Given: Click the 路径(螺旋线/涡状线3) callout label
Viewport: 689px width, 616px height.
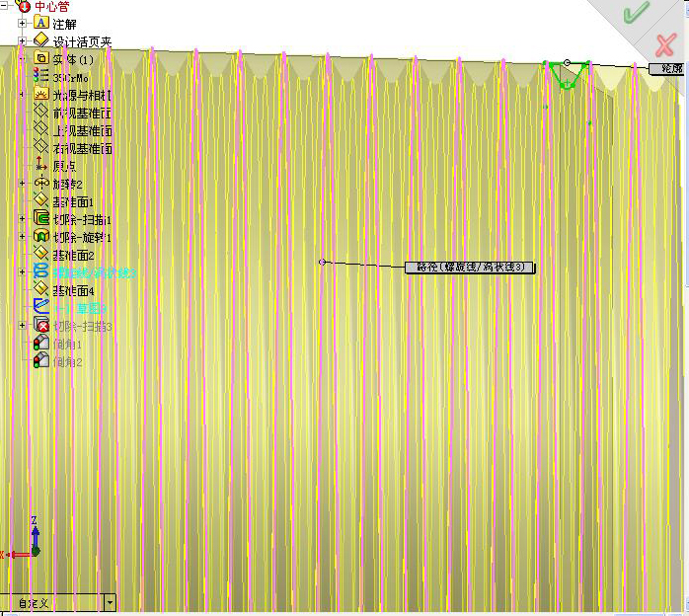Looking at the screenshot, I should pyautogui.click(x=470, y=268).
